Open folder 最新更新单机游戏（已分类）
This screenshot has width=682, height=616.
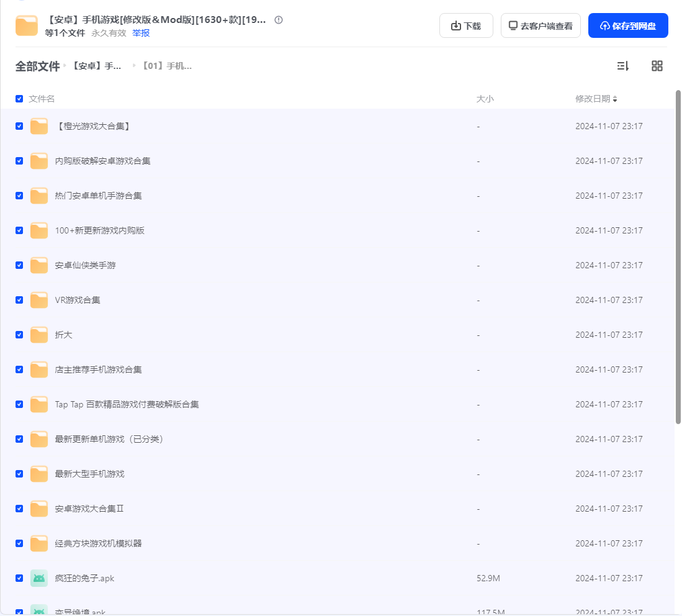tap(109, 439)
